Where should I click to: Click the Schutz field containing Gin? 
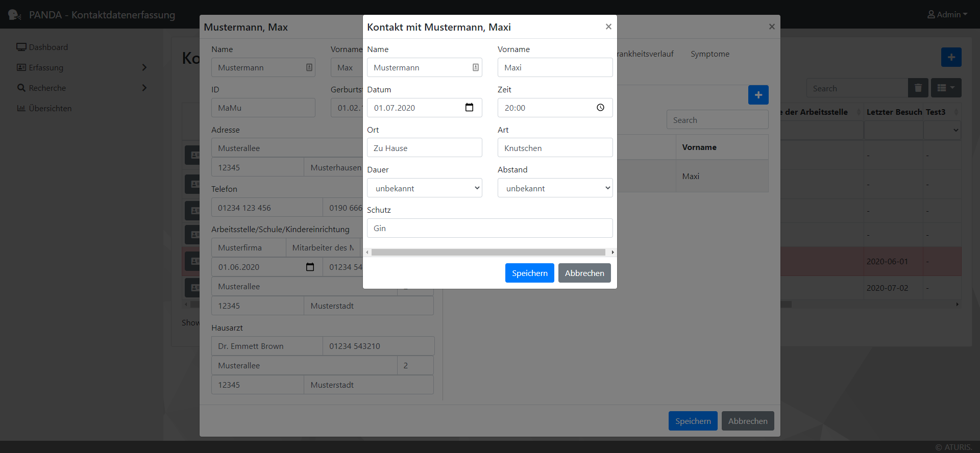(x=490, y=228)
